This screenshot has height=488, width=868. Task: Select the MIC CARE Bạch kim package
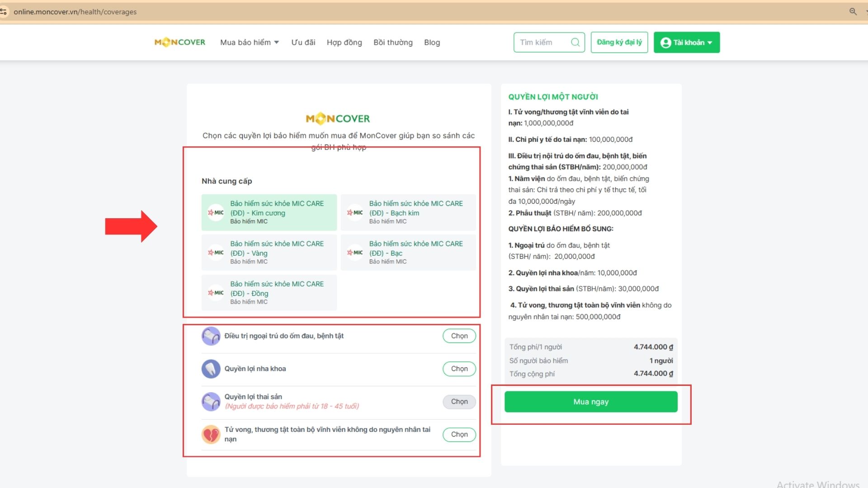(x=408, y=212)
